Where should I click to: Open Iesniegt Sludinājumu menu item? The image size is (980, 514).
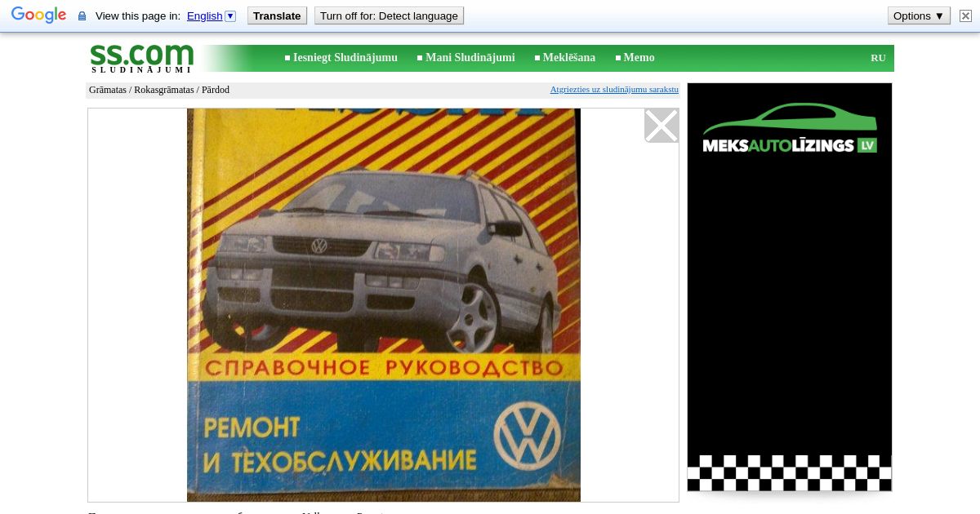pyautogui.click(x=341, y=58)
